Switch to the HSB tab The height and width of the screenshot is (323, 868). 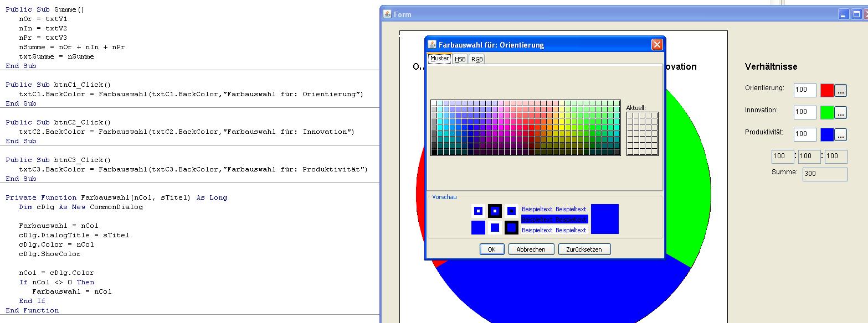pos(460,59)
